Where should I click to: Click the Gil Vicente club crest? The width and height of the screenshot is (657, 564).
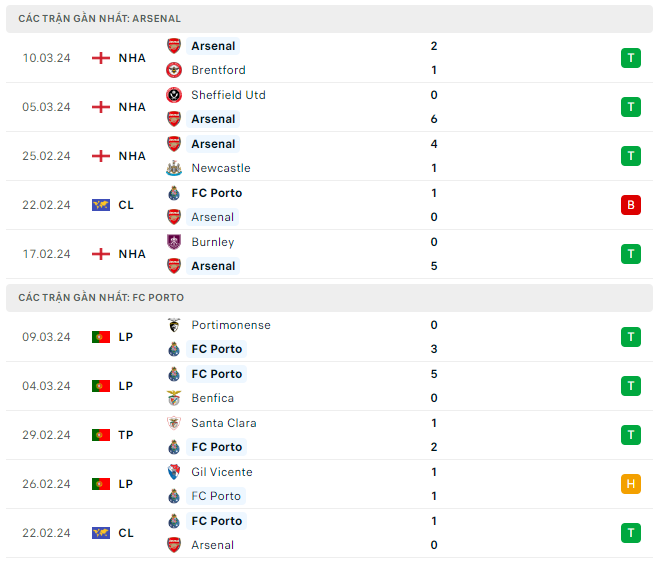[174, 472]
